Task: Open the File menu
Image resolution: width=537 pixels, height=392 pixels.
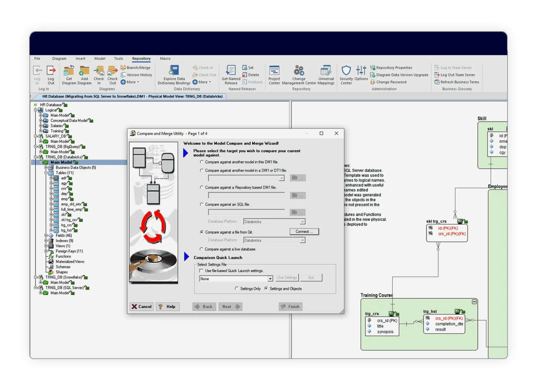Action: 37,58
